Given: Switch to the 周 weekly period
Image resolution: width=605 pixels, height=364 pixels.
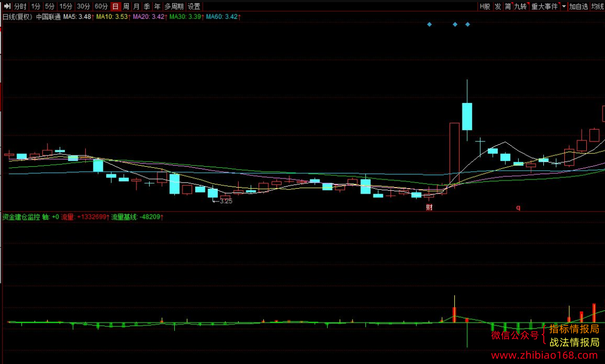Looking at the screenshot, I should point(126,6).
